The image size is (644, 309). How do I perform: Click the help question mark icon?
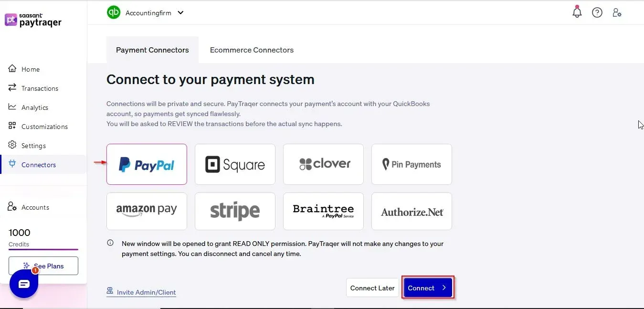tap(597, 12)
